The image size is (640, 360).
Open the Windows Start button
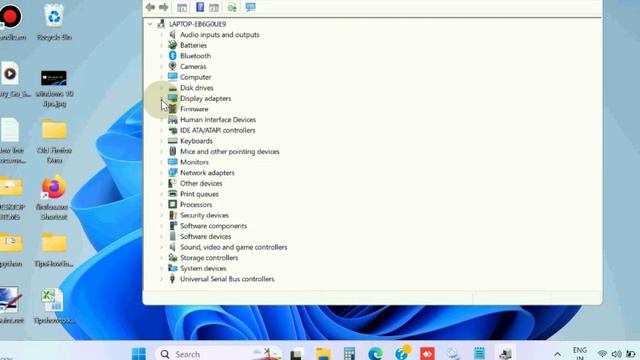tap(139, 353)
